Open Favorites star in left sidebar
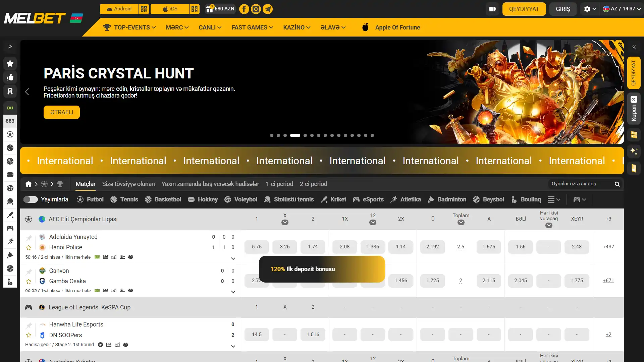Screen dimensions: 644x362 10,64
